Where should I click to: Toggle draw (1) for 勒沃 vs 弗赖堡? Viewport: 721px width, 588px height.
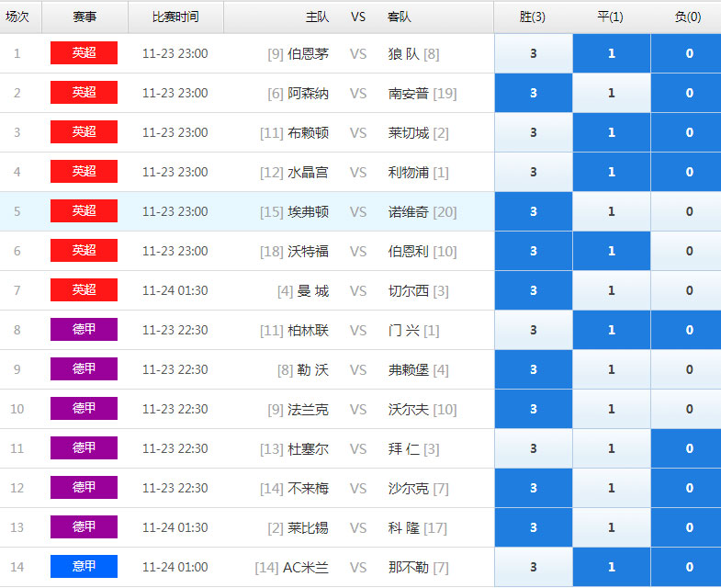pos(612,370)
